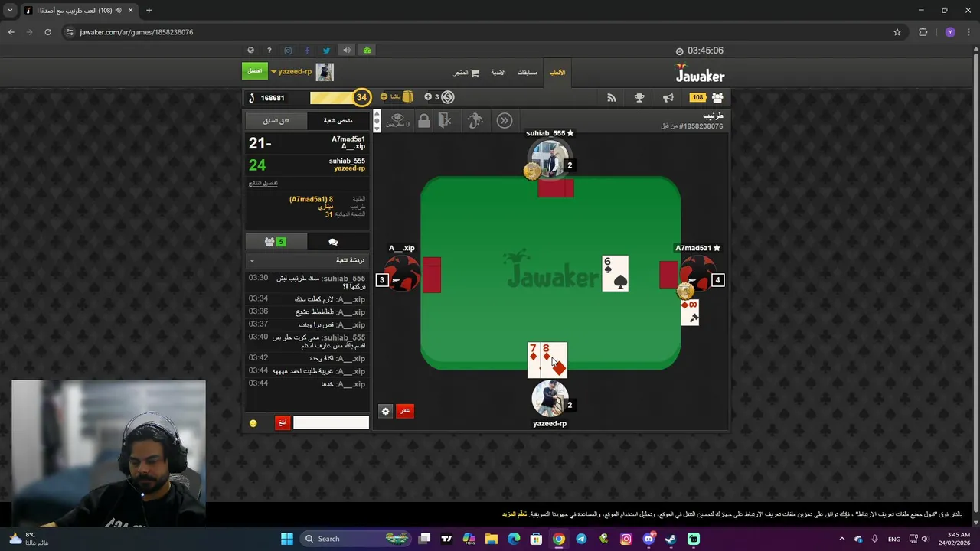Open new browser tab

coord(149,11)
